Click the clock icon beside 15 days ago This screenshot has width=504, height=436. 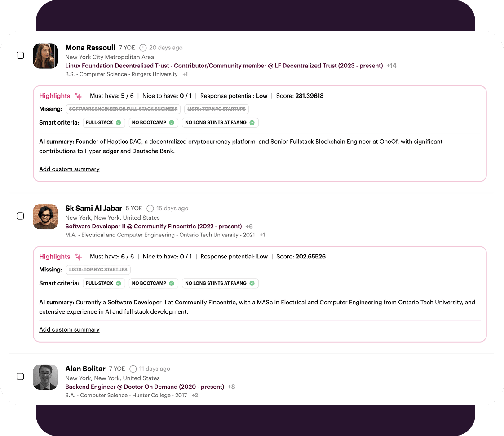(150, 209)
